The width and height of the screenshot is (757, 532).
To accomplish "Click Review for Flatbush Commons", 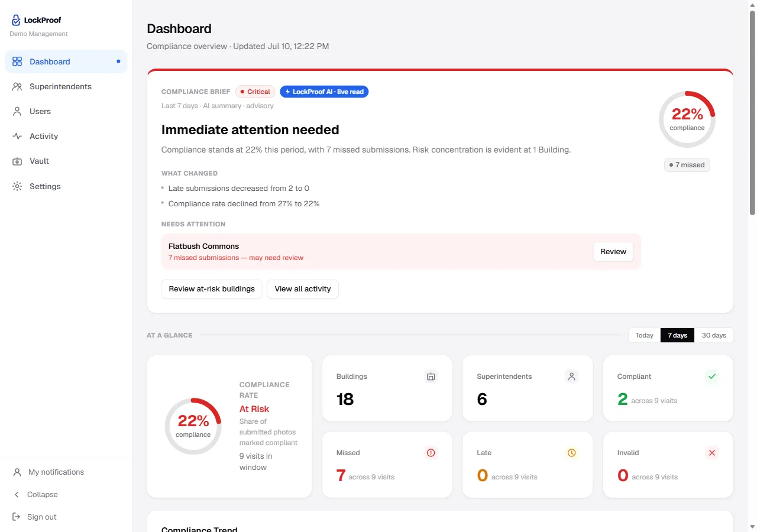I will 613,252.
